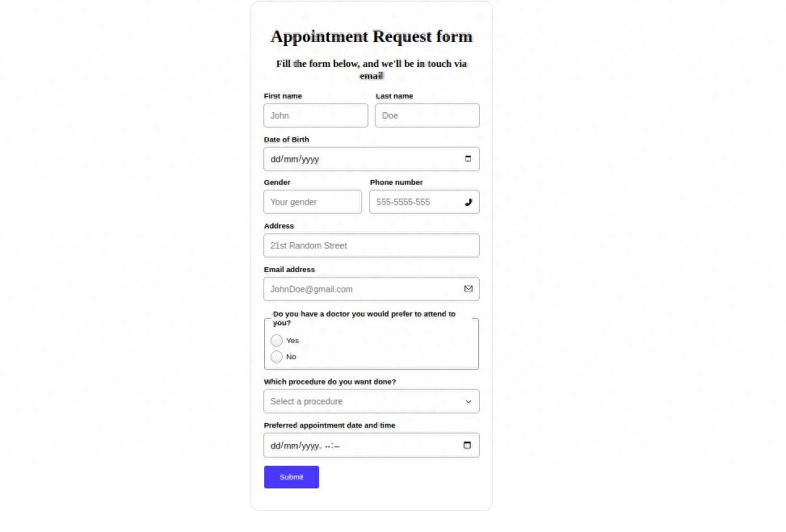786x532 pixels.
Task: Select the Yes radio button
Action: [x=277, y=341]
